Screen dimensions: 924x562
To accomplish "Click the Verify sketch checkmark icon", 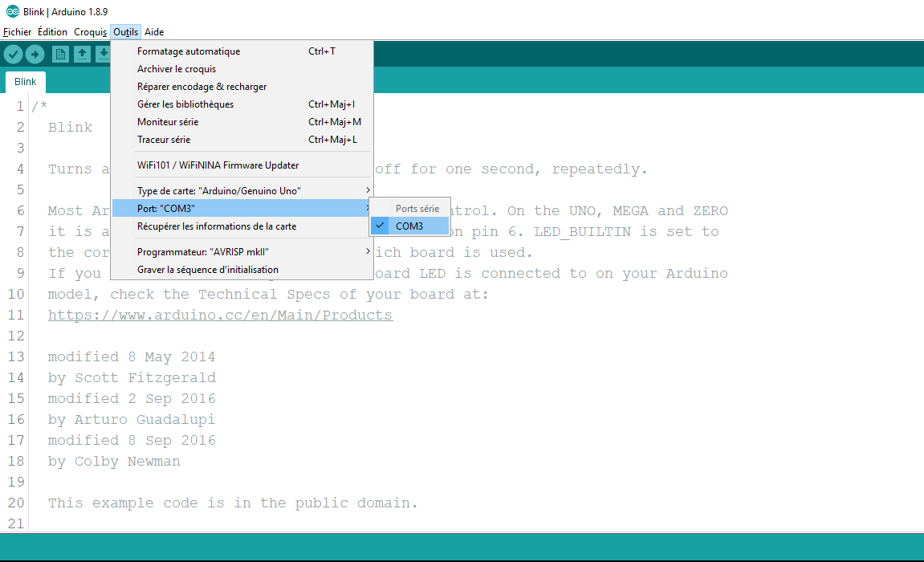I will [14, 55].
